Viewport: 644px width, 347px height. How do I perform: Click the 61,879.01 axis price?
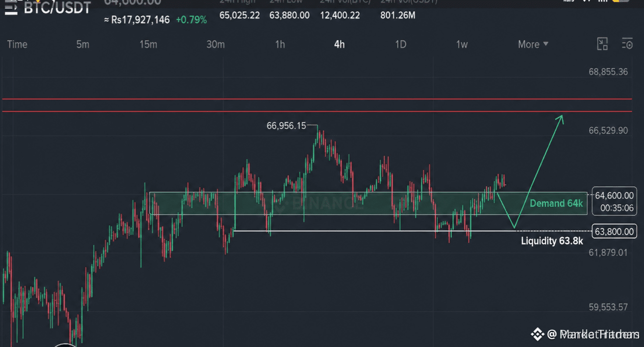click(x=608, y=252)
